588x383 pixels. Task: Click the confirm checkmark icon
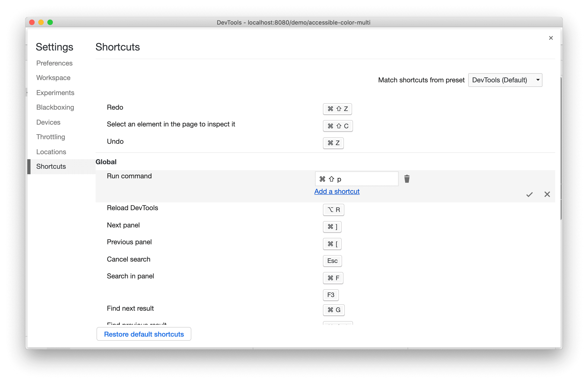tap(530, 194)
